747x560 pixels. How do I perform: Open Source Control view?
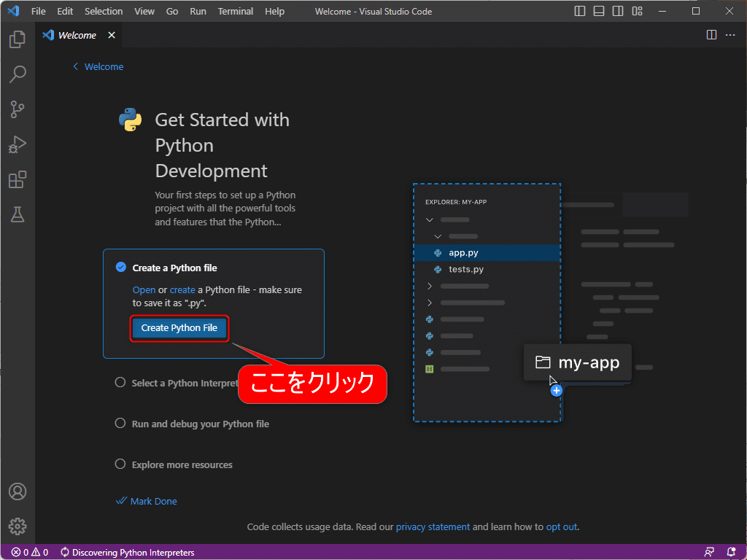point(18,109)
